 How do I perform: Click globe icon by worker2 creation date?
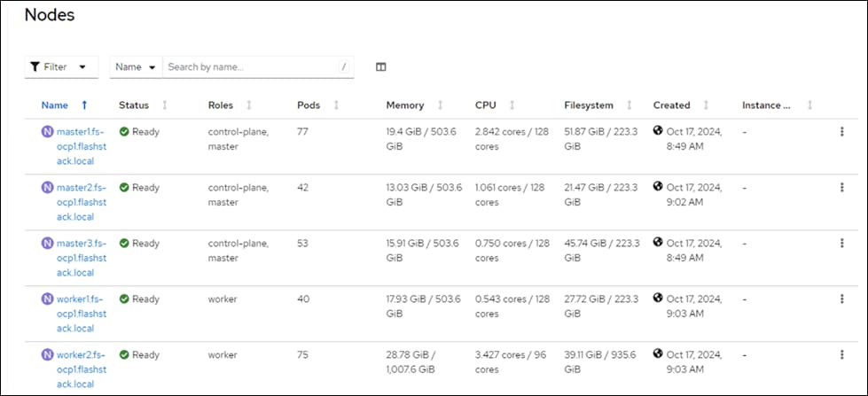(x=658, y=354)
